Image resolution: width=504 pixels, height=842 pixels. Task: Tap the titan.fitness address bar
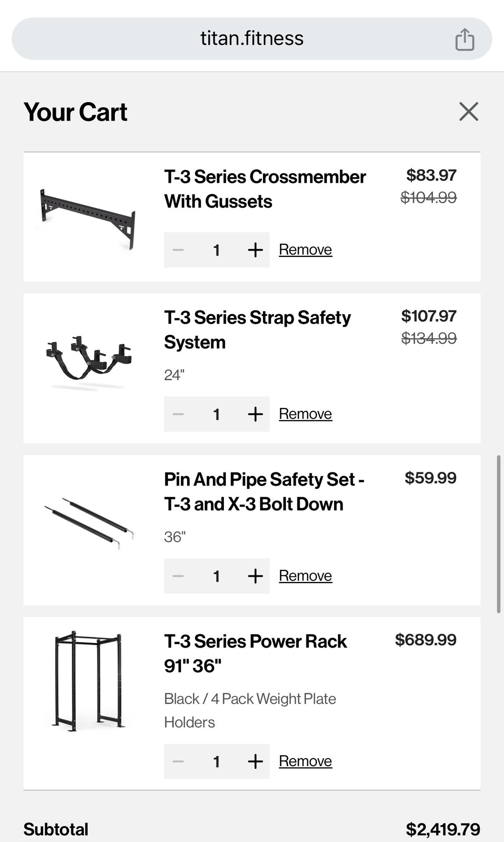click(x=252, y=39)
